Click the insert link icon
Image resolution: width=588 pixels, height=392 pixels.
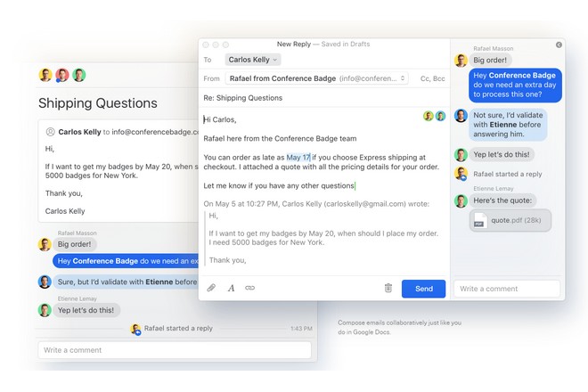point(250,288)
